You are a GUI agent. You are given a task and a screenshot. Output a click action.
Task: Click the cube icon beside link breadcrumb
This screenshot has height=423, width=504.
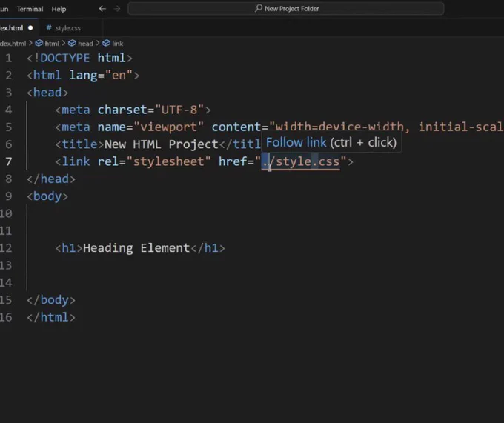point(107,43)
